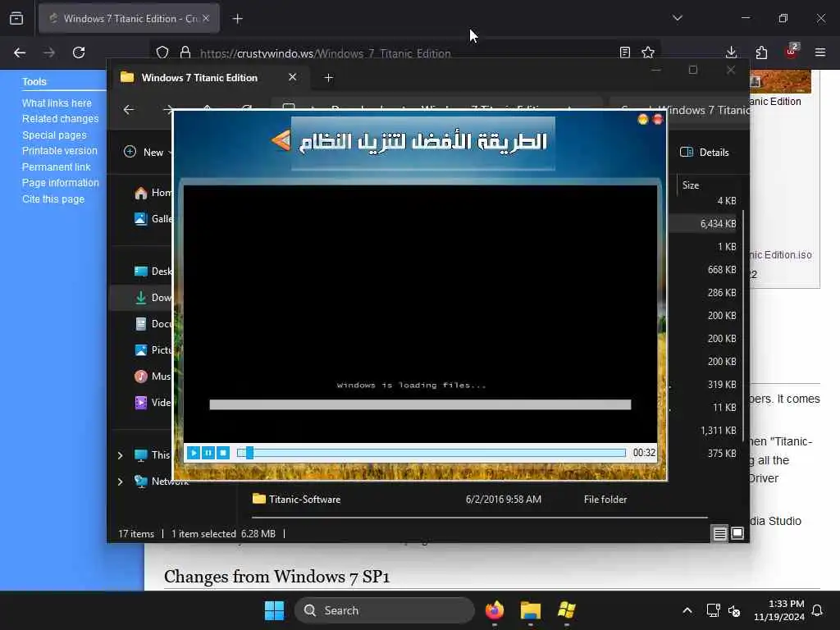Screen dimensions: 840x630
Task: Click the play button in the video player
Action: click(x=194, y=453)
